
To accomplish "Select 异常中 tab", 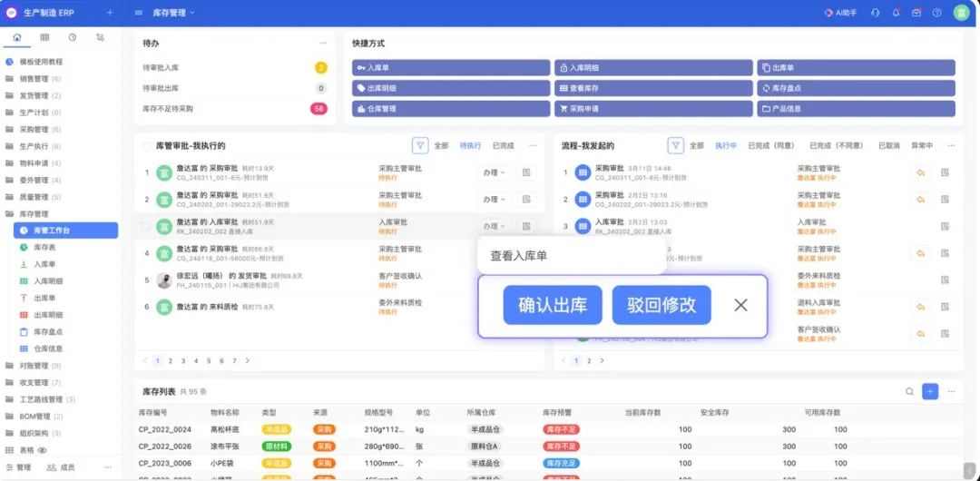I will pyautogui.click(x=922, y=146).
